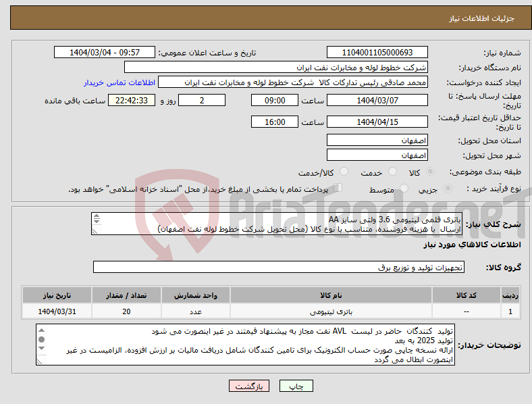The height and width of the screenshot is (404, 532).
Task: Click the اطلاعات کالاهای مورد نیاز heading
Action: (472, 245)
